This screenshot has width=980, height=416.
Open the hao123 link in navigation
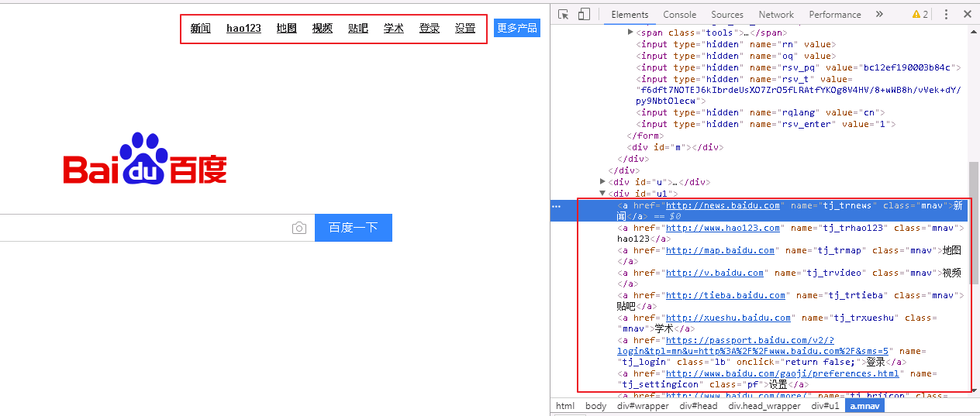point(243,28)
